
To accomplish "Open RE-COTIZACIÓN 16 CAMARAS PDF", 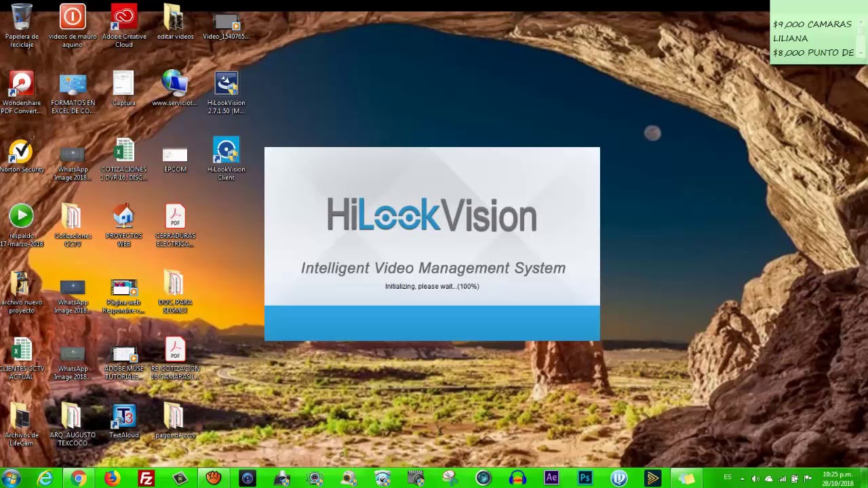I will (x=175, y=358).
